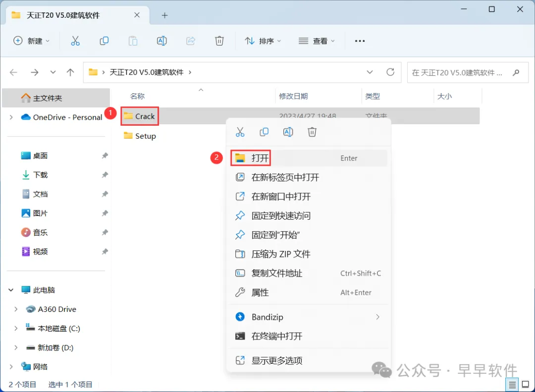Expand the Bandizip submenu arrow

(377, 317)
